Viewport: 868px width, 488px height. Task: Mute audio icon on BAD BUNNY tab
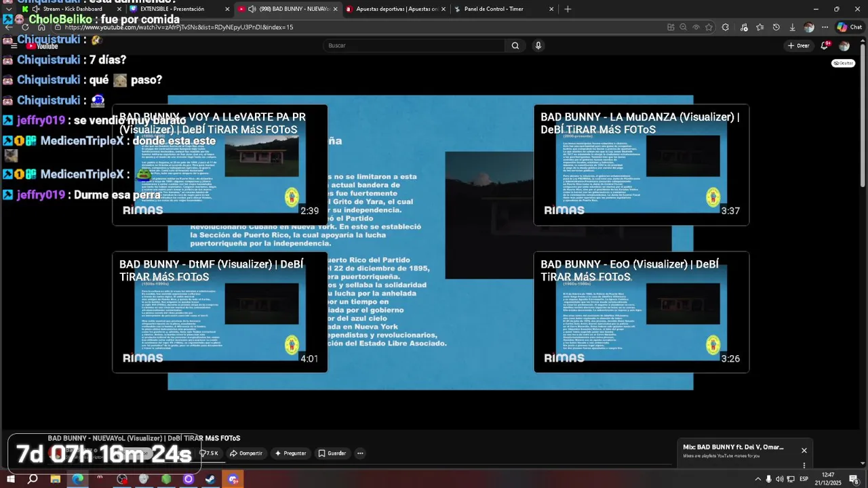pos(252,9)
